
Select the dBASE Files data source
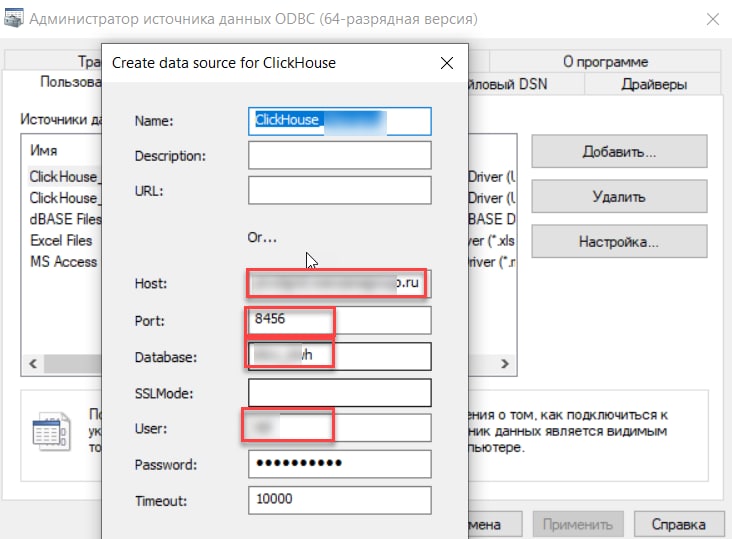coord(65,219)
